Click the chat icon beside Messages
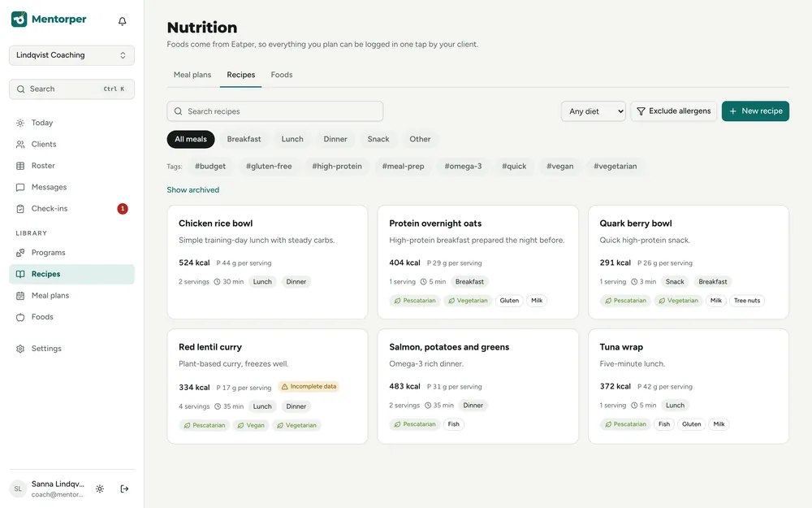The height and width of the screenshot is (508, 812). [20, 187]
